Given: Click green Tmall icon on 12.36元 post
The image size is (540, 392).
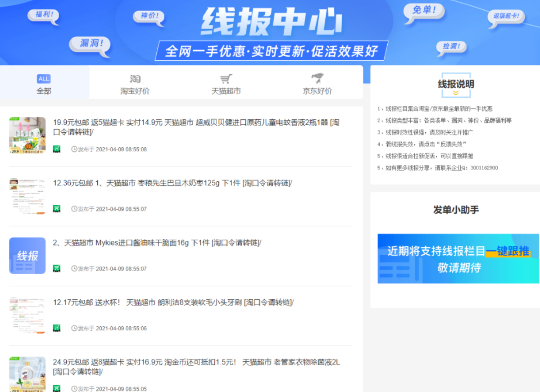Looking at the screenshot, I should (57, 209).
